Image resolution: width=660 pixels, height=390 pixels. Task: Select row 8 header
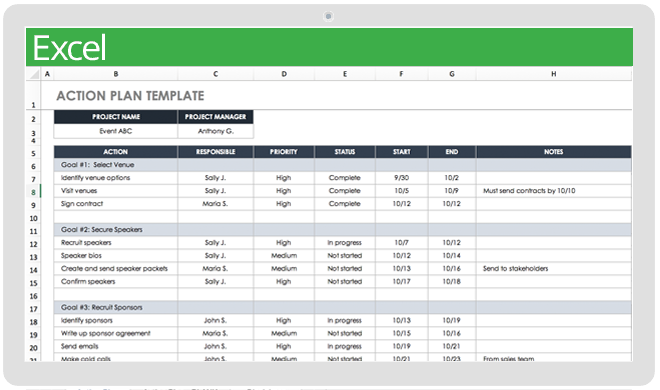click(x=33, y=192)
